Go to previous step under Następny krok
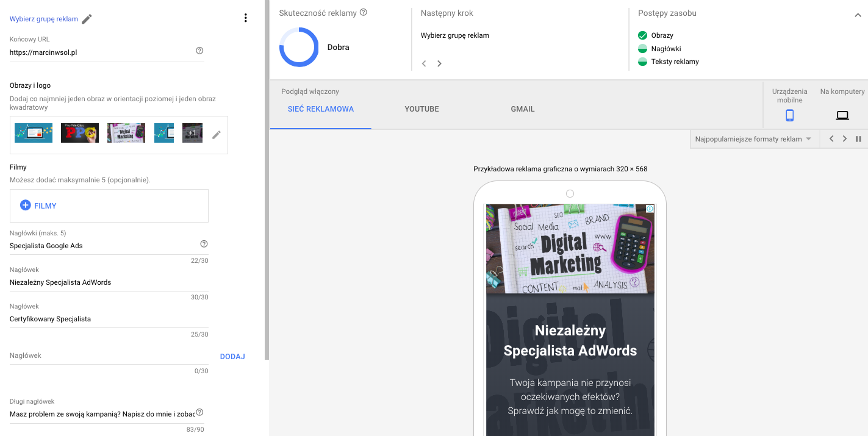Viewport: 868px width, 436px height. 424,63
